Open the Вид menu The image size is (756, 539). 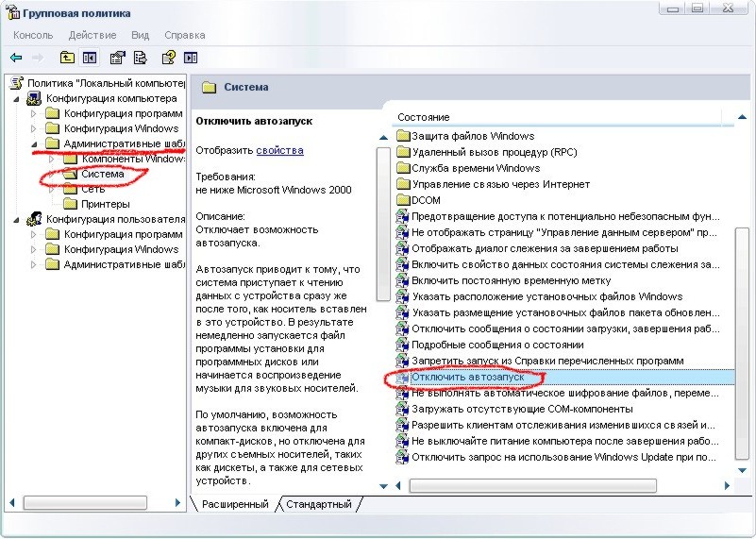point(141,35)
